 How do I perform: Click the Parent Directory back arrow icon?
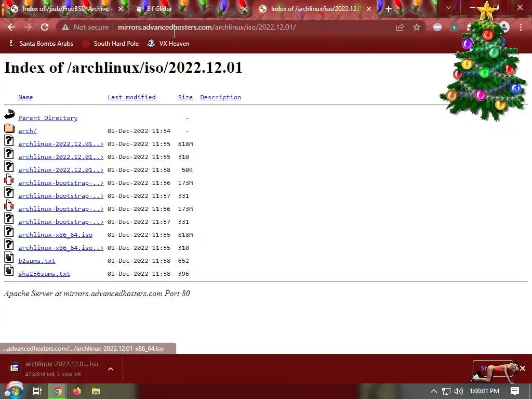point(9,115)
